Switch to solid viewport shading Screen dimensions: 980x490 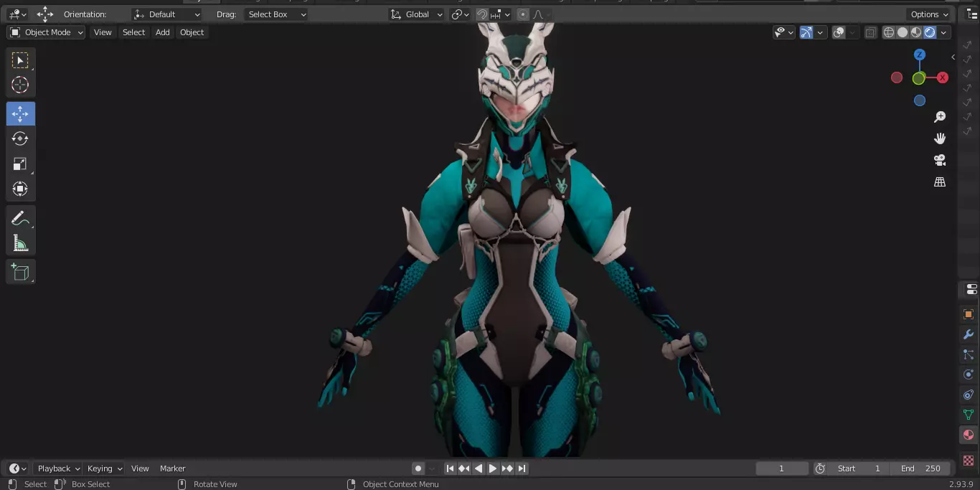click(x=903, y=32)
